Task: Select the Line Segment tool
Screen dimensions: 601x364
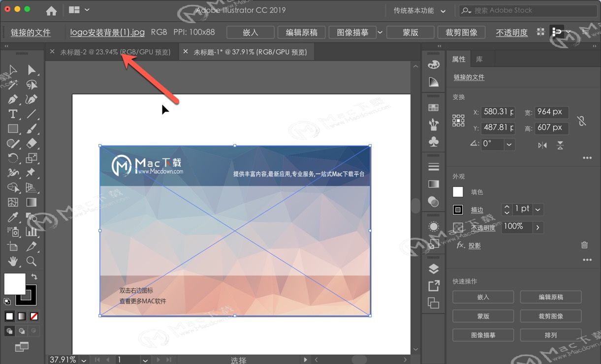Action: (32, 114)
